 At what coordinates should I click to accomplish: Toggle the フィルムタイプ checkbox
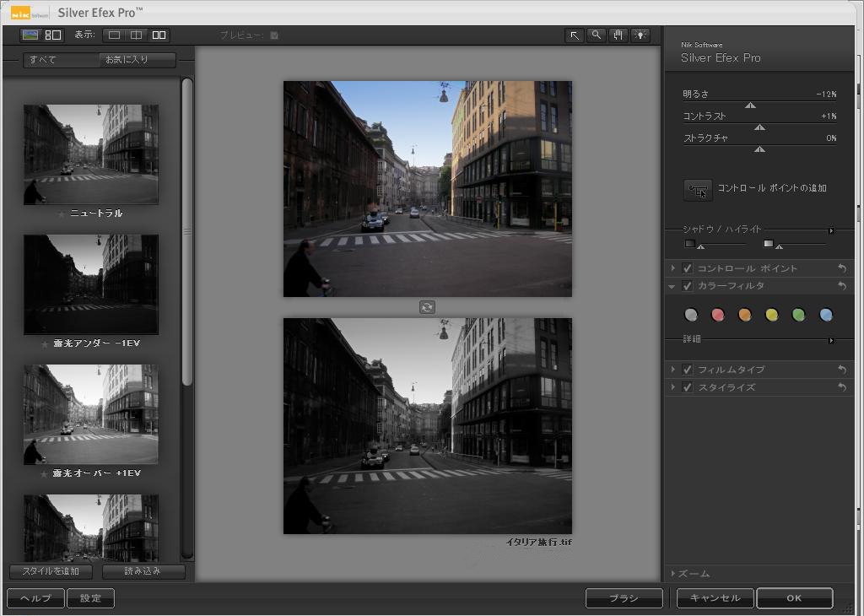coord(687,370)
